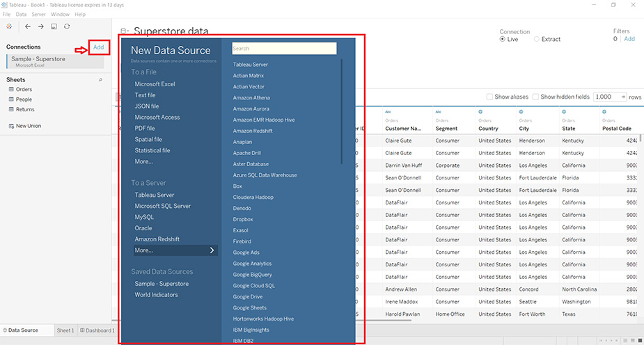This screenshot has height=345, width=644.
Task: Click globe icon above Country column
Action: click(480, 111)
